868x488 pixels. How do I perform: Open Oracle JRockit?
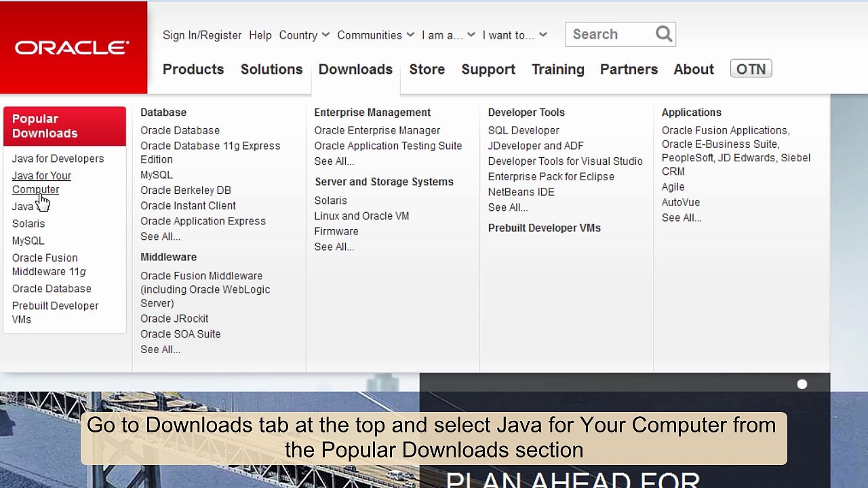click(174, 319)
